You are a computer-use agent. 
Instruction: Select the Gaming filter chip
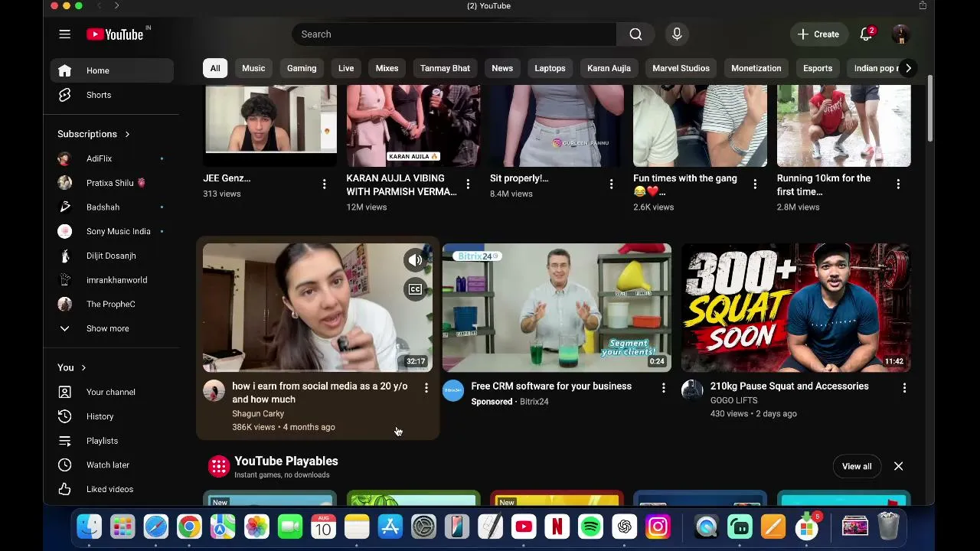(302, 68)
